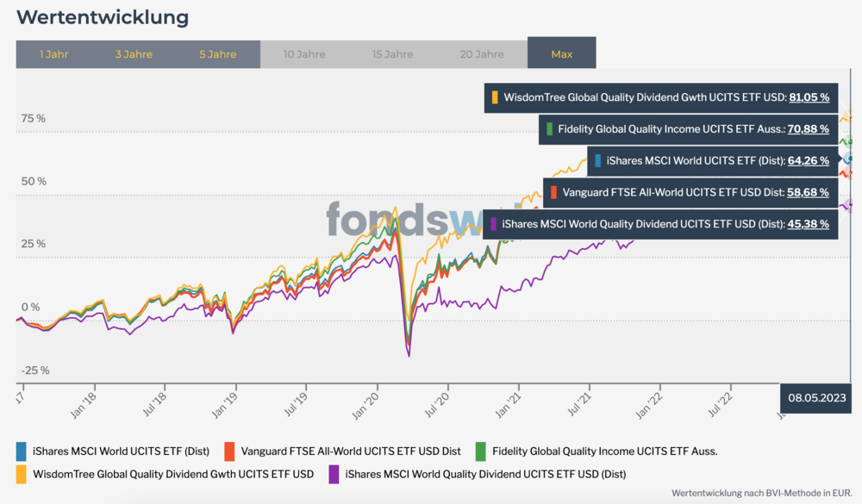Image resolution: width=862 pixels, height=504 pixels.
Task: Click the Fidelity 70,88 % tooltip value
Action: tap(809, 129)
